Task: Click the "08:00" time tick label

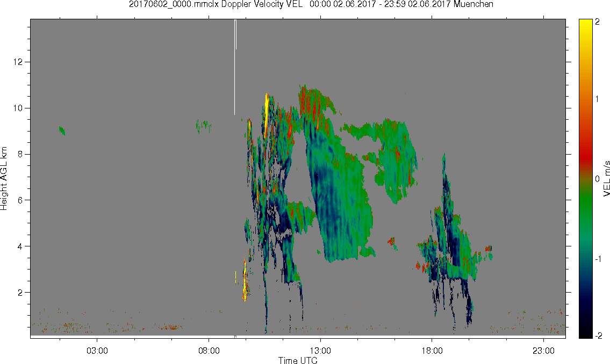Action: (209, 351)
